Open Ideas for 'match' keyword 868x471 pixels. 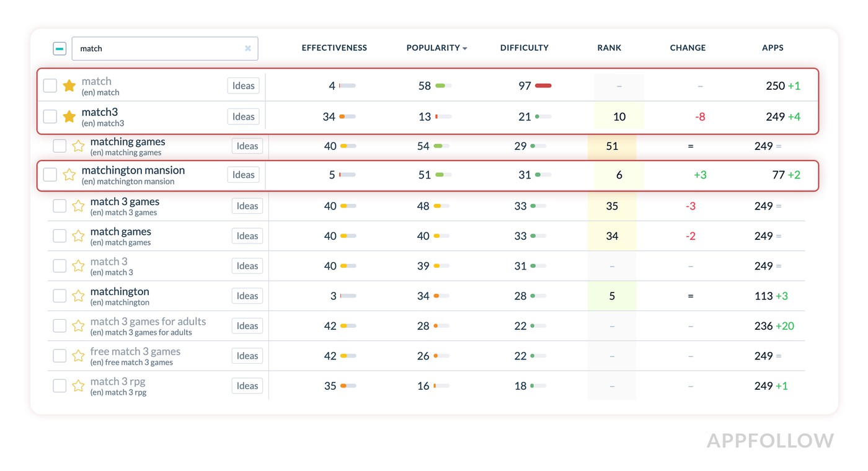[243, 86]
